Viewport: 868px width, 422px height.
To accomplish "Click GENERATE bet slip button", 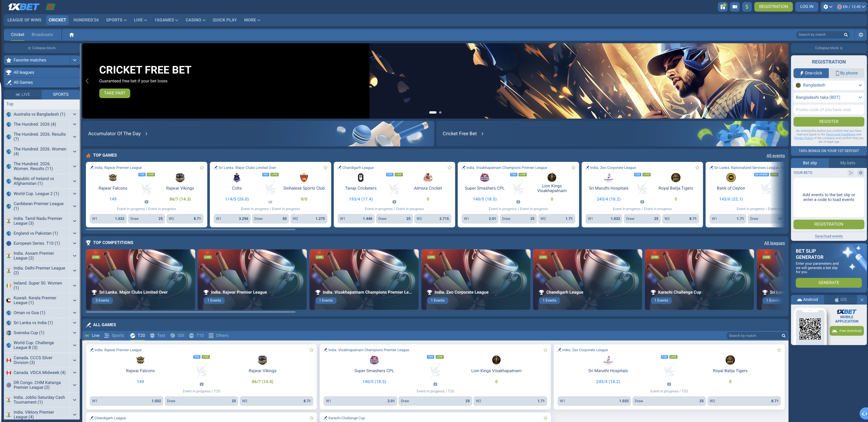I will (829, 283).
